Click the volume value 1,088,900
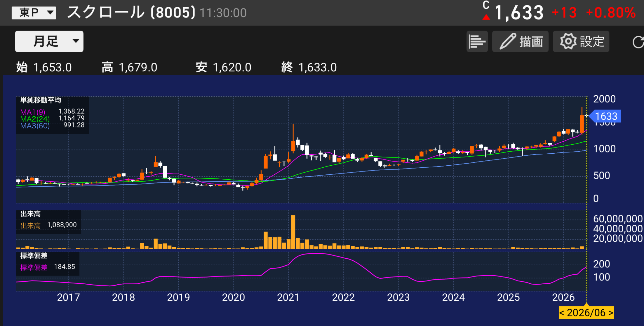 [62, 225]
